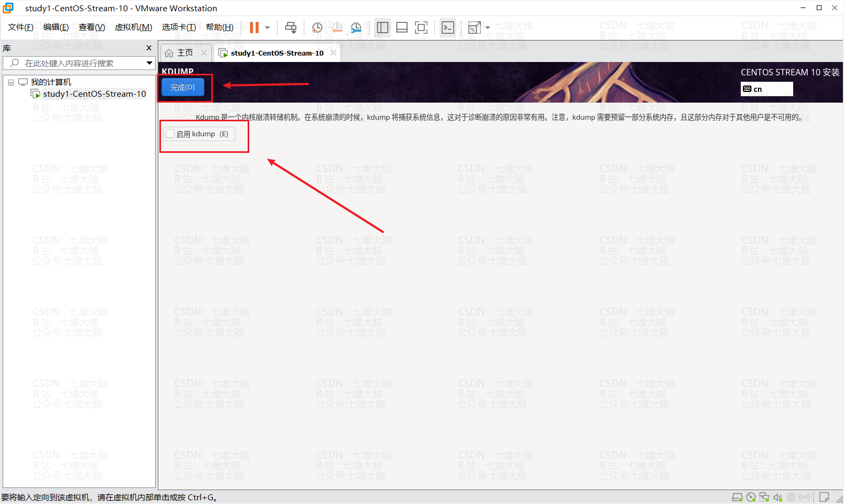Click the greyed-out camera device status icon
The height and width of the screenshot is (504, 844).
(791, 497)
